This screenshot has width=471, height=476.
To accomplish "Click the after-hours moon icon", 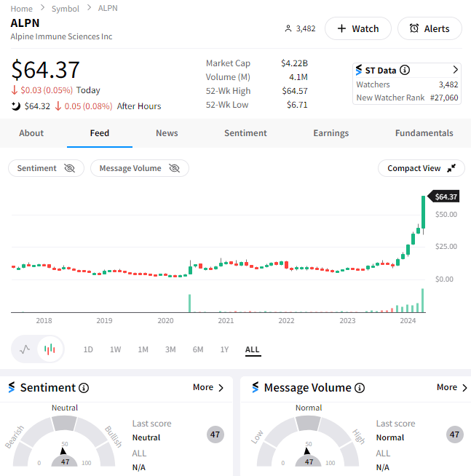I will tap(16, 106).
